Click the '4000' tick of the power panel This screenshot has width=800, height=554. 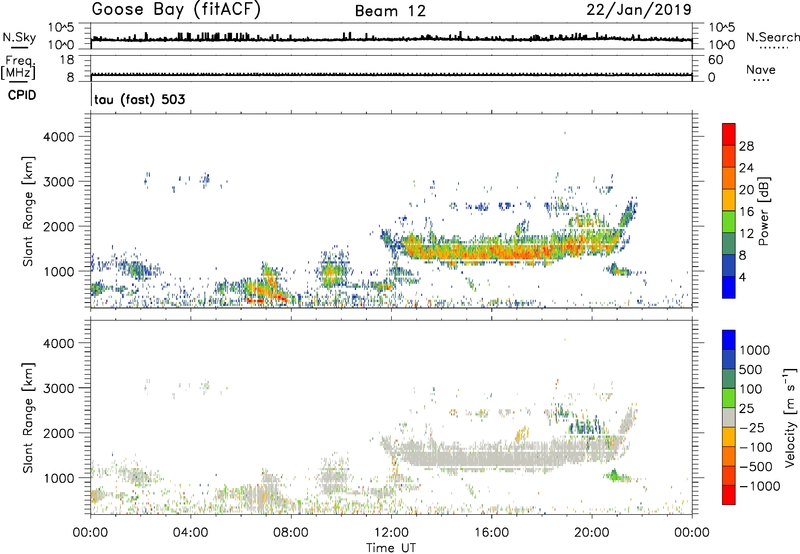tap(59, 137)
